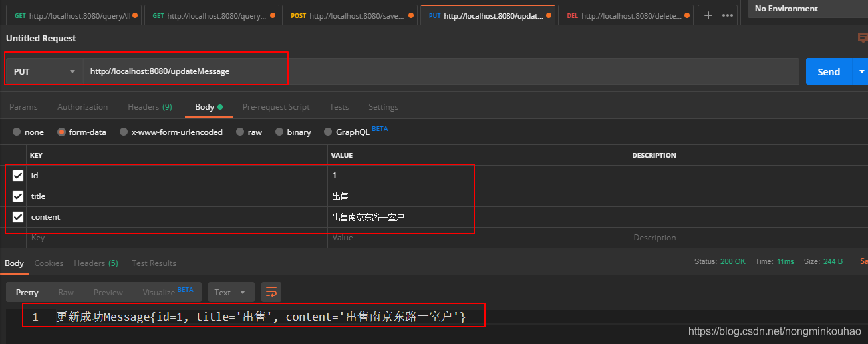Click the response text line 更新成功Message
Viewport: 868px width, 344px height.
point(261,317)
